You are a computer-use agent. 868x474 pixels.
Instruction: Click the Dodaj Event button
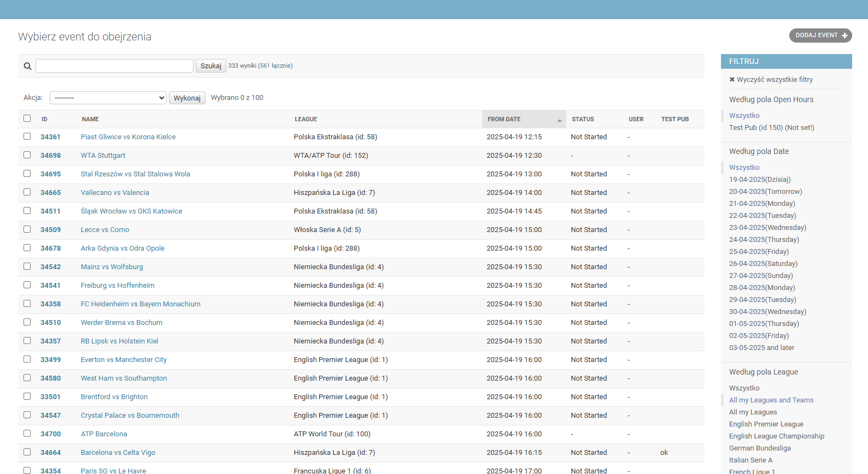[820, 35]
